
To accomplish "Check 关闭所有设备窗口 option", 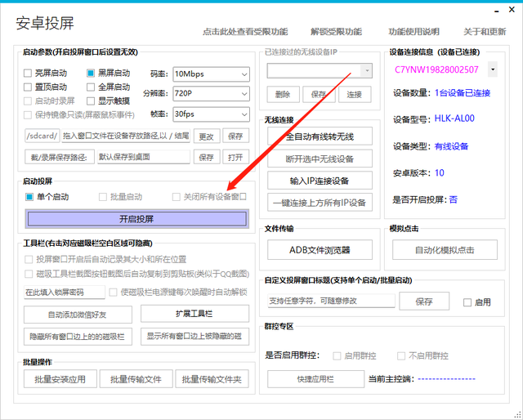I will pos(177,197).
